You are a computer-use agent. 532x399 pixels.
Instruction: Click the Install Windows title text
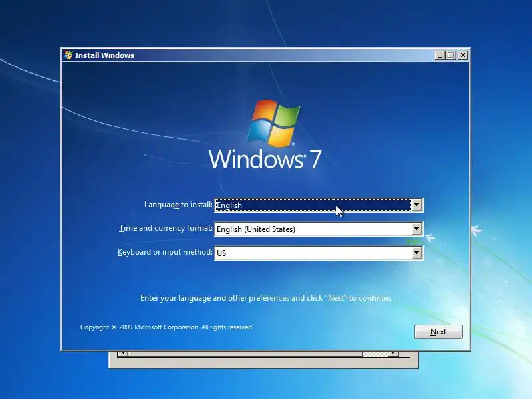104,55
